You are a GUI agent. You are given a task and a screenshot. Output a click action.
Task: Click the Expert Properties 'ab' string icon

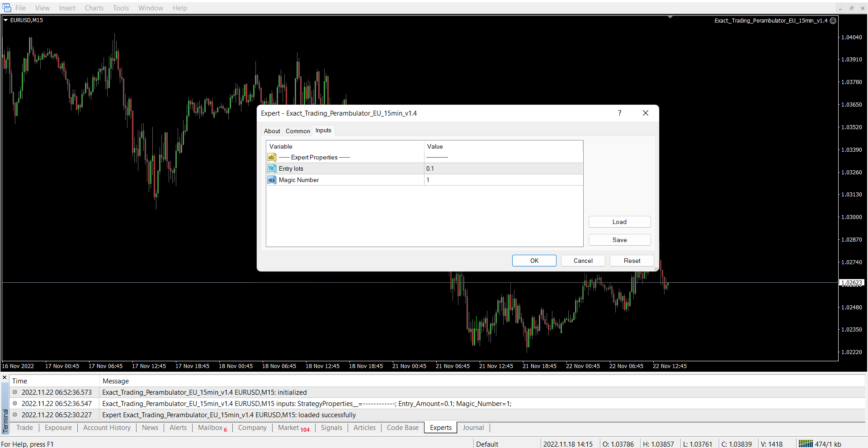(x=271, y=157)
